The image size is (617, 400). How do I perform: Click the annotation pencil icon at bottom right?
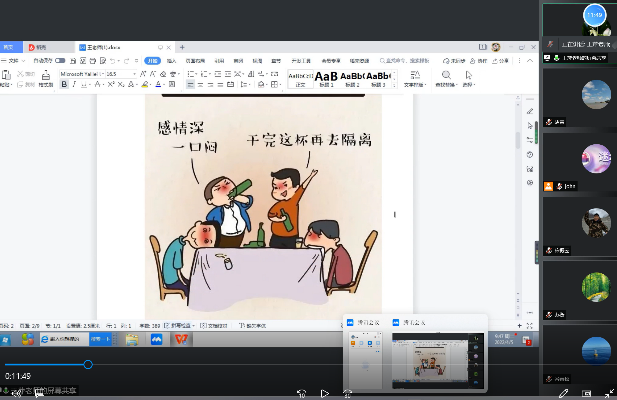pyautogui.click(x=564, y=393)
